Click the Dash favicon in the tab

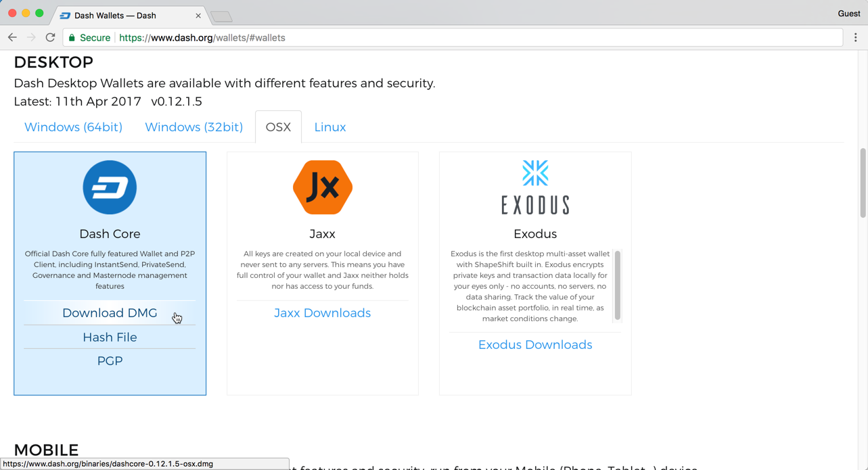(65, 16)
